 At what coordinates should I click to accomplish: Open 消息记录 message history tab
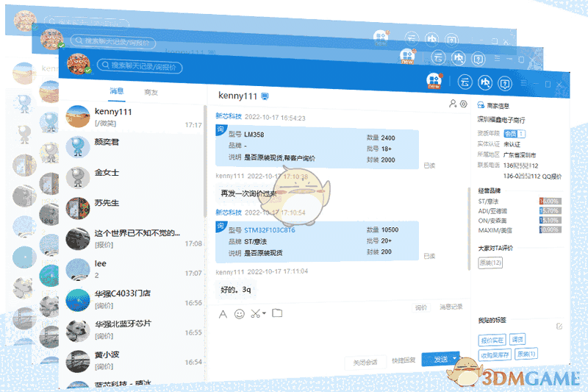point(451,307)
